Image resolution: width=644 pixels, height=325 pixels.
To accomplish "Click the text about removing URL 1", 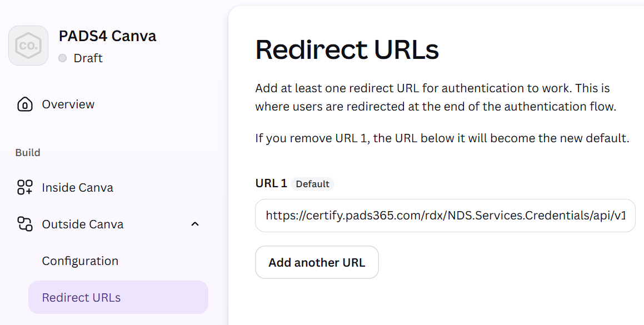I will point(442,138).
